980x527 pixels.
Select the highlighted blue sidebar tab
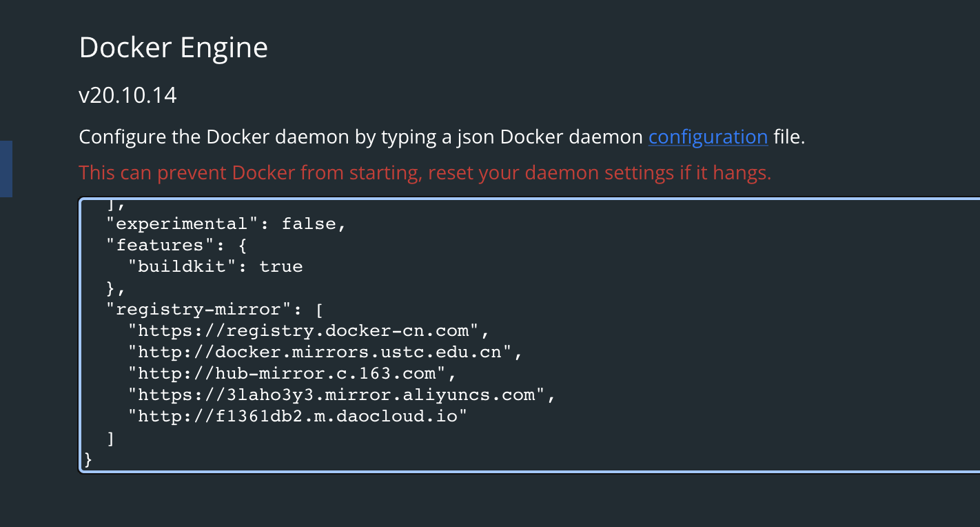pyautogui.click(x=6, y=169)
